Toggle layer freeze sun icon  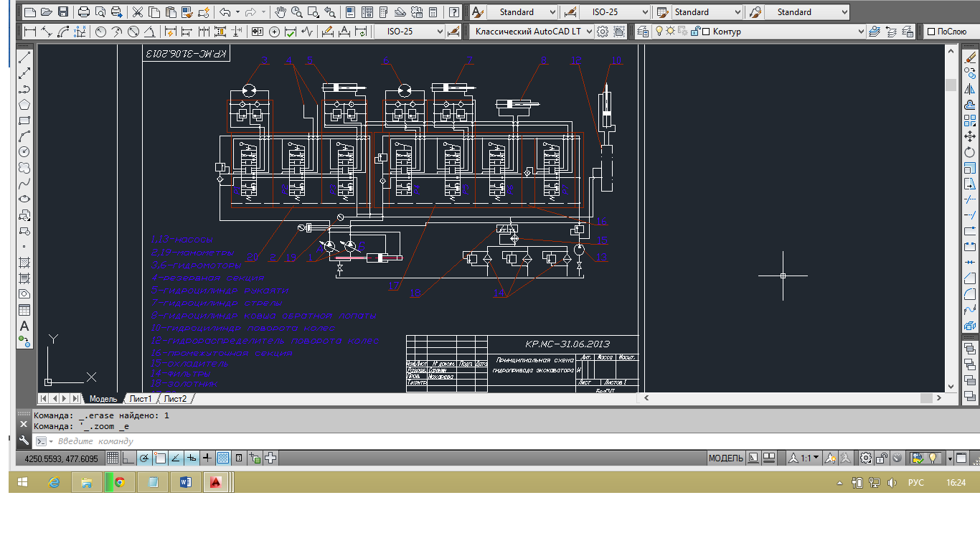click(670, 32)
